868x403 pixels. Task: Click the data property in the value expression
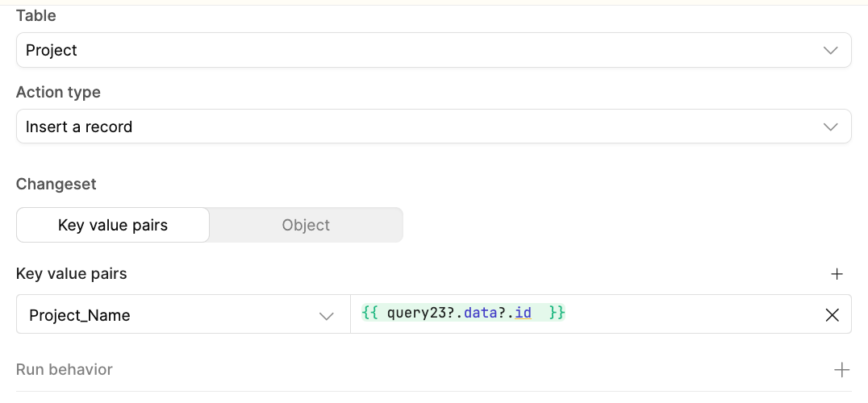(482, 313)
